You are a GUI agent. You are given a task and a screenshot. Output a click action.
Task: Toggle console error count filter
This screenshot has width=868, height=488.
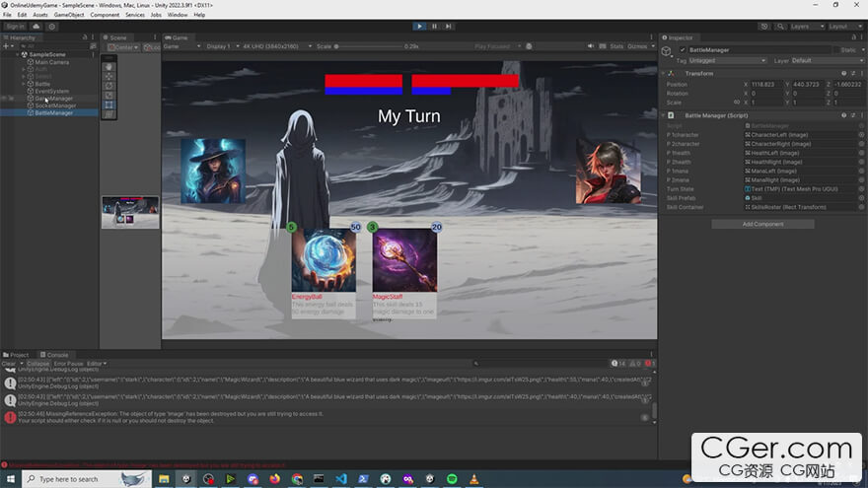tap(650, 364)
